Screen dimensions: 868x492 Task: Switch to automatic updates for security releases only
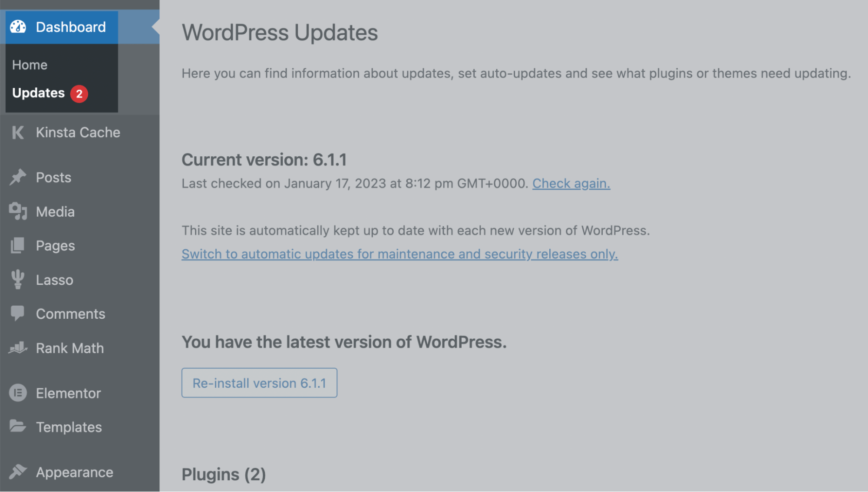tap(399, 254)
